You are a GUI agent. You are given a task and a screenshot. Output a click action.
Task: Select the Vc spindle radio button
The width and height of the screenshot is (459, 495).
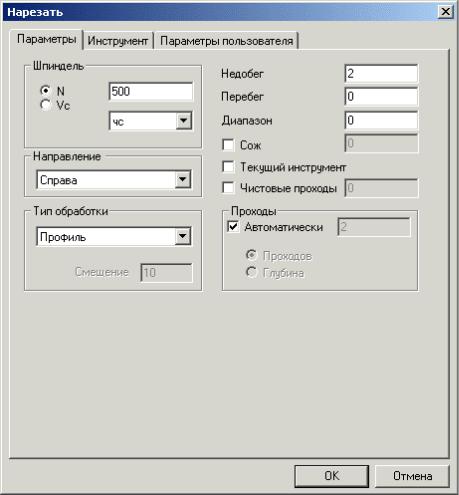click(x=45, y=105)
